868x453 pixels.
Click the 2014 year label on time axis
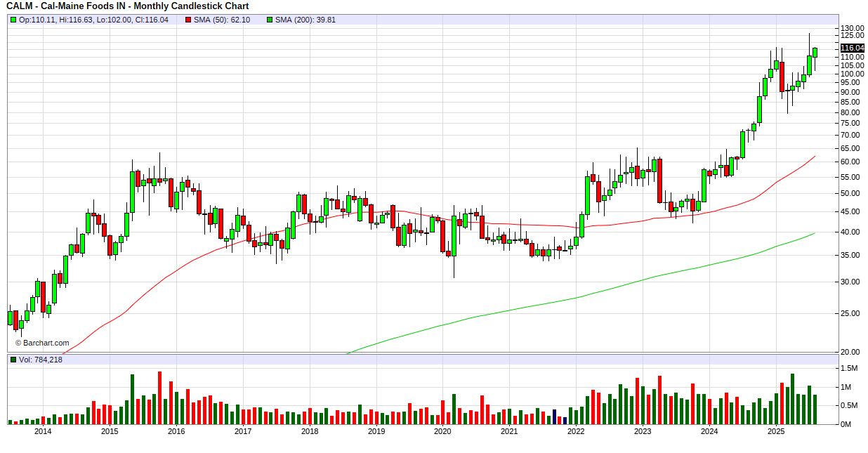pos(43,432)
